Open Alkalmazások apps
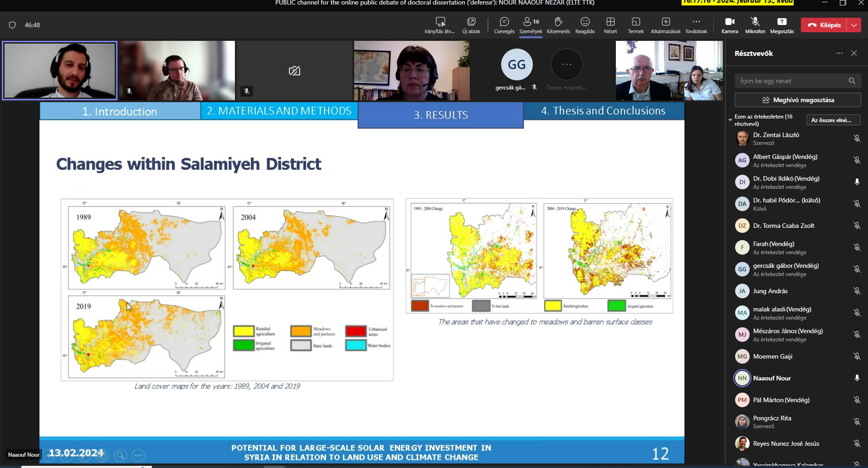868x468 pixels. [x=665, y=25]
